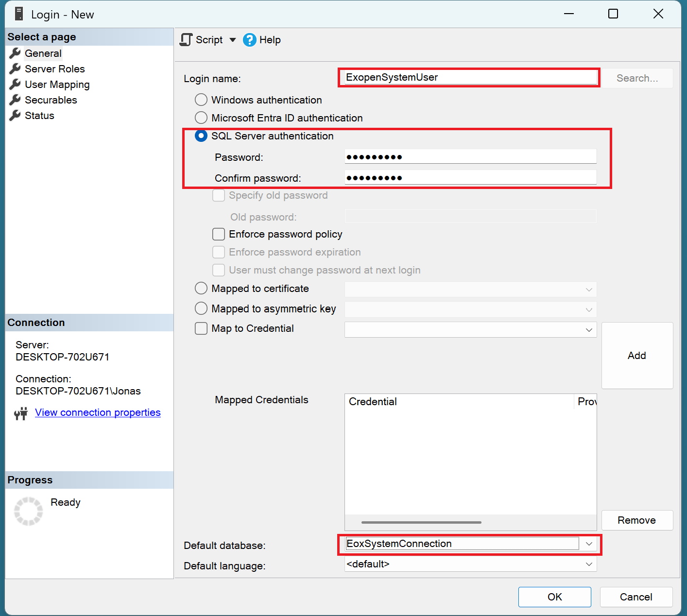
Task: Expand the Map to Credential combo box
Action: 589,330
